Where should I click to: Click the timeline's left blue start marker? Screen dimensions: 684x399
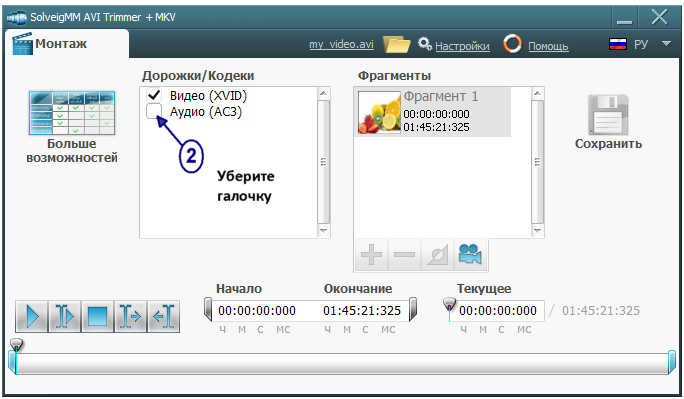click(x=12, y=363)
